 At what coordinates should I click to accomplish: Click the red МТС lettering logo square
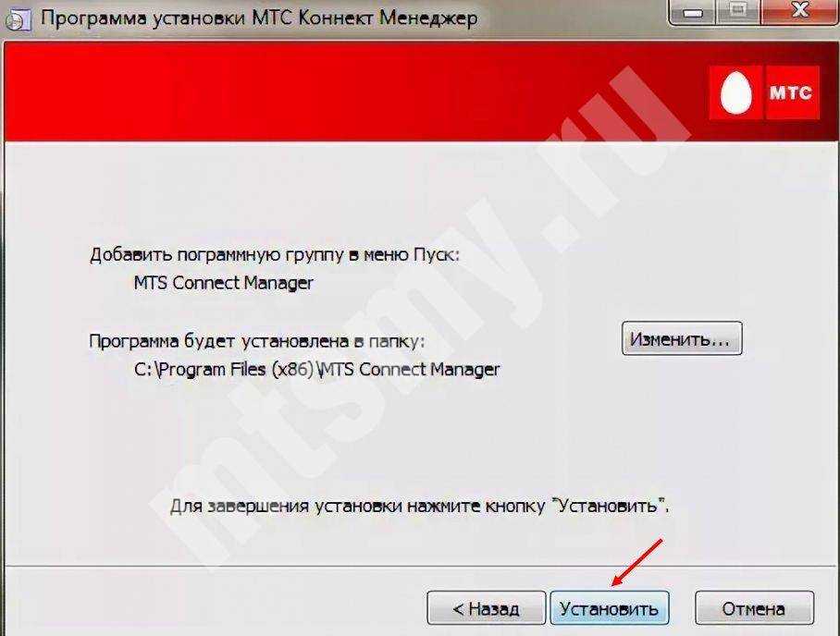pyautogui.click(x=792, y=92)
